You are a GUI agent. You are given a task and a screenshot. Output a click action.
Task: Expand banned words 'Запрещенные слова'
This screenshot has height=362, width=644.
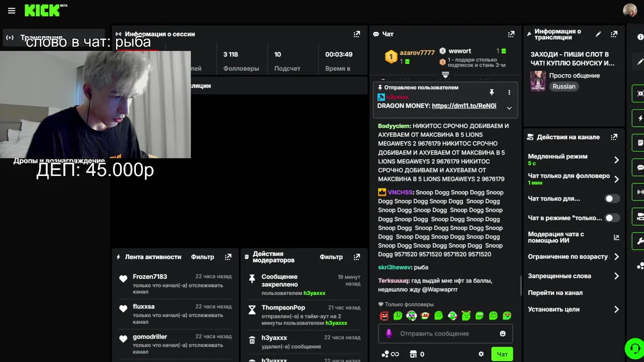[616, 276]
